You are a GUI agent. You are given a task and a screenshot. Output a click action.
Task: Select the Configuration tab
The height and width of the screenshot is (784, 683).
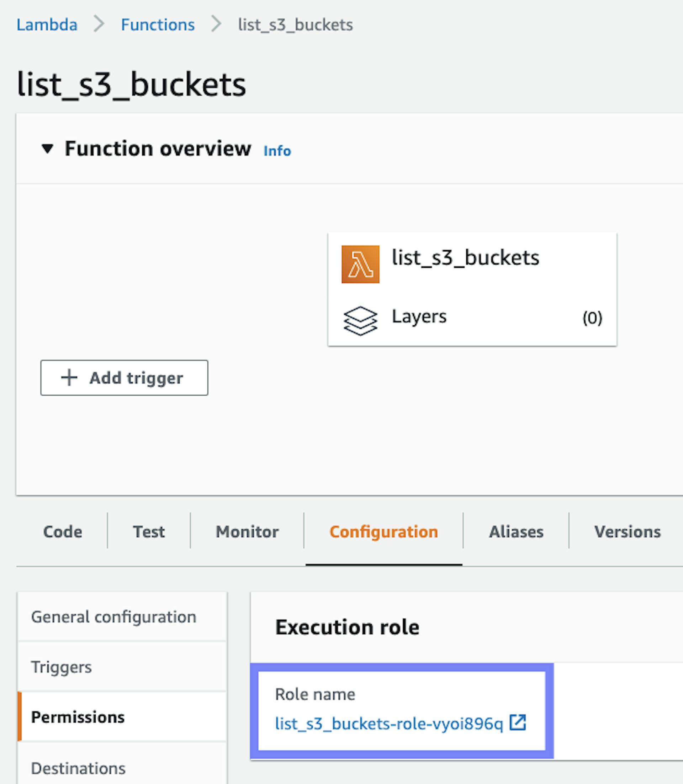(x=383, y=532)
